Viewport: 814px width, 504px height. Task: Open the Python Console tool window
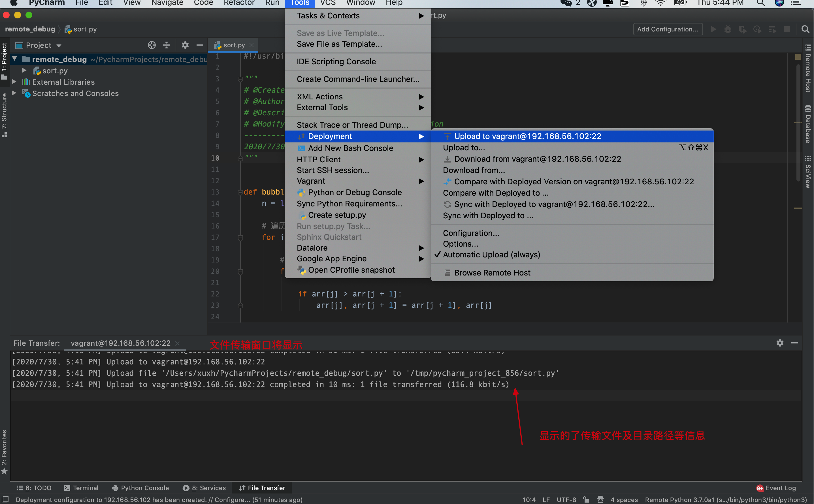pyautogui.click(x=140, y=488)
